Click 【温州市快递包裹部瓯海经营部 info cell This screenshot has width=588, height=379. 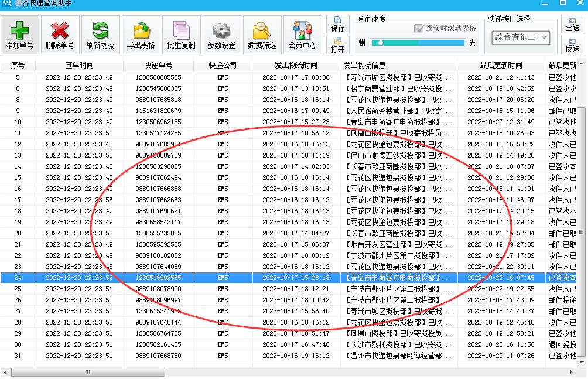pyautogui.click(x=398, y=356)
